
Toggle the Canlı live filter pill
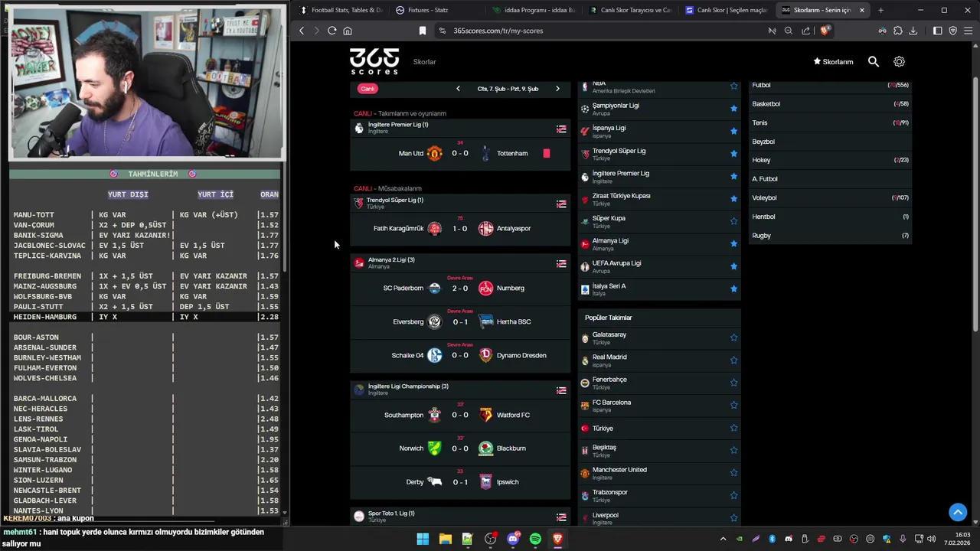pyautogui.click(x=367, y=89)
